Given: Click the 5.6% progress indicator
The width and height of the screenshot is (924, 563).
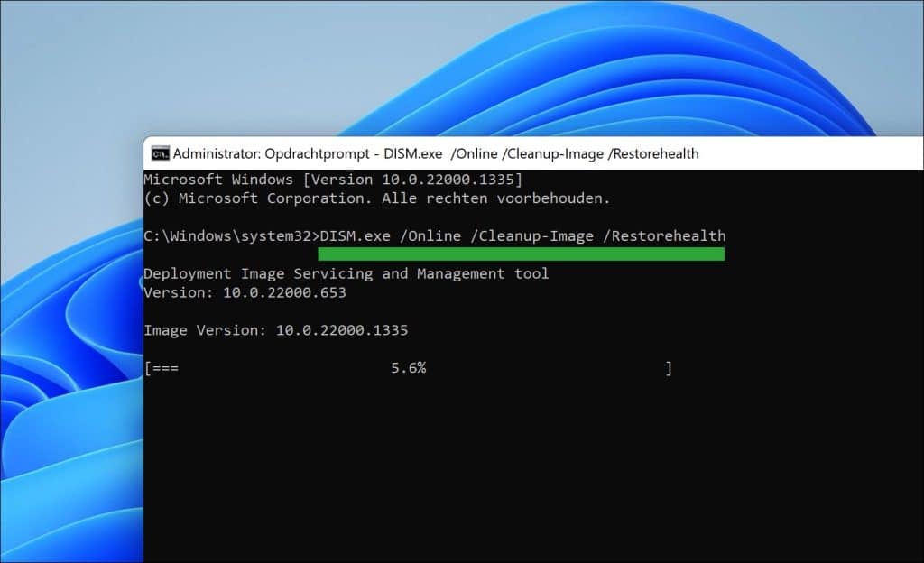Looking at the screenshot, I should point(408,367).
